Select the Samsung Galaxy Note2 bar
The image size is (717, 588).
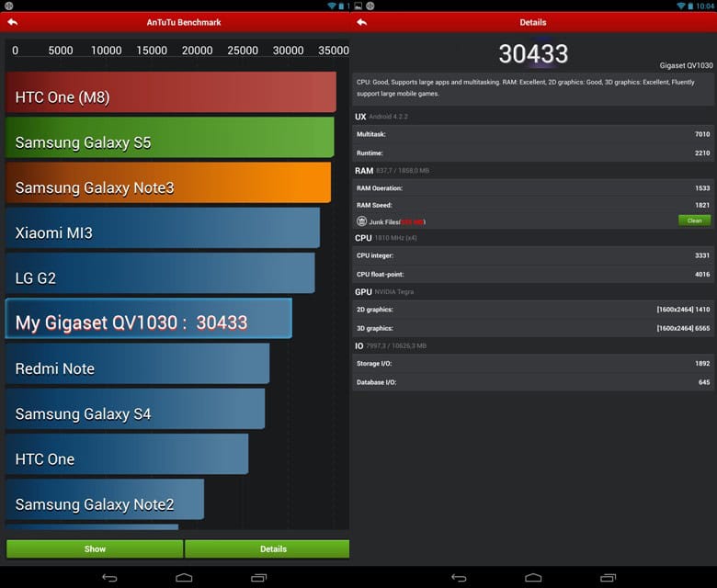(x=105, y=499)
